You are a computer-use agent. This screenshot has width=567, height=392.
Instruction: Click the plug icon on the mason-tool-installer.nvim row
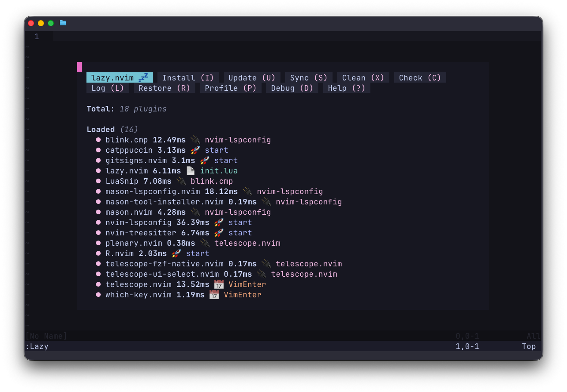[266, 202]
